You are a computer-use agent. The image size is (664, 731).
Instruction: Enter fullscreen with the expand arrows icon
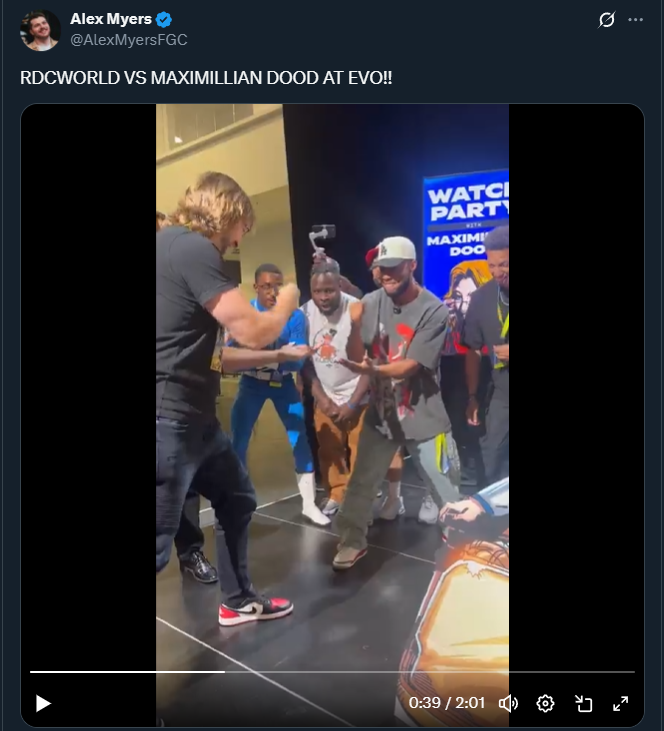tap(620, 703)
